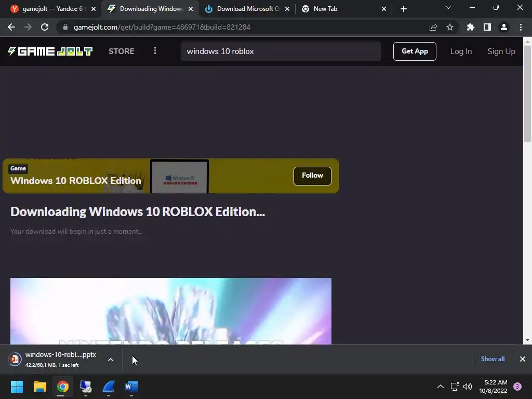The width and height of the screenshot is (532, 399).
Task: Go back to the previous page
Action: point(11,27)
